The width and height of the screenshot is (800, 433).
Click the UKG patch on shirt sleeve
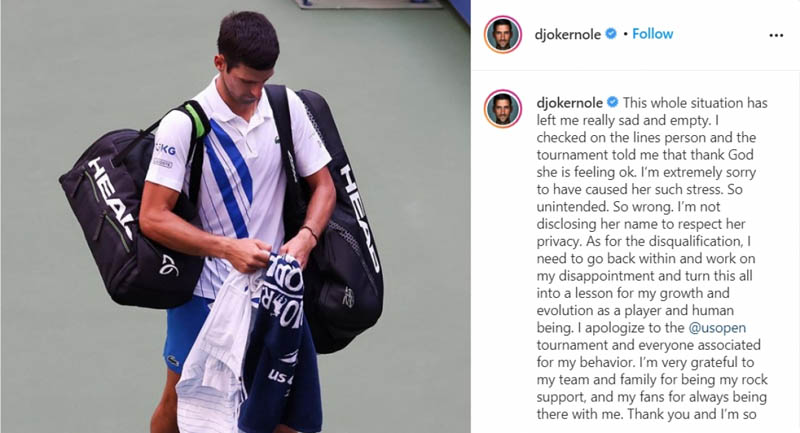pyautogui.click(x=165, y=149)
